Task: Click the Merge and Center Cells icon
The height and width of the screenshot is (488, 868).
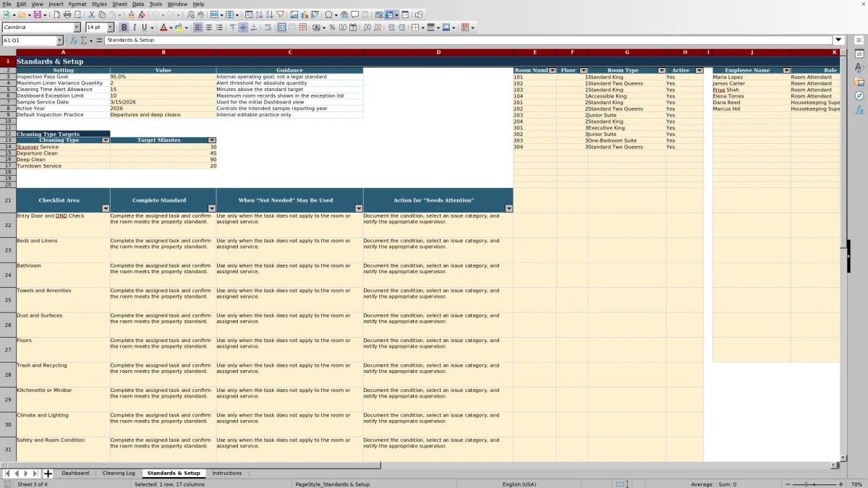Action: click(x=282, y=27)
